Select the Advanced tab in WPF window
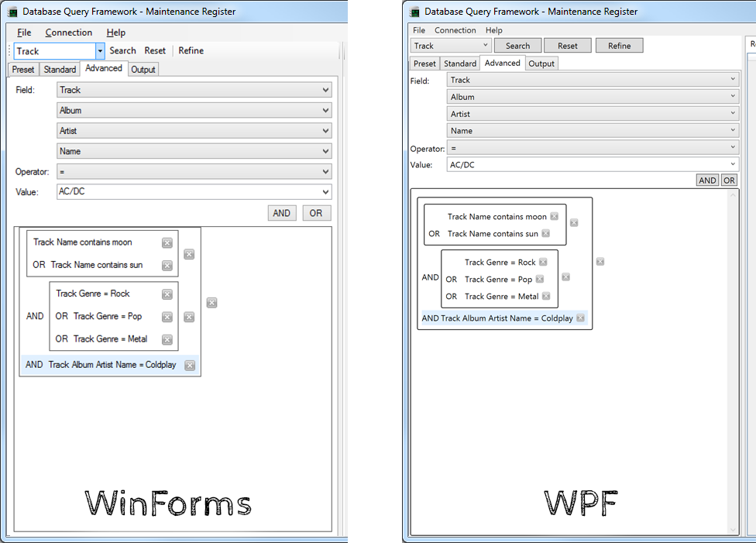The height and width of the screenshot is (543, 756). tap(503, 63)
